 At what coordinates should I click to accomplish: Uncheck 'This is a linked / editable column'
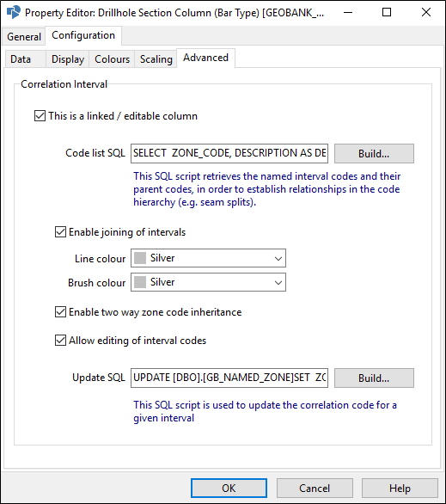pos(40,116)
